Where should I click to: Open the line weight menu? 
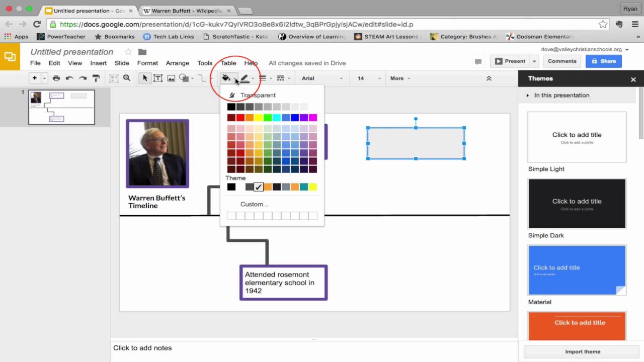(x=262, y=78)
